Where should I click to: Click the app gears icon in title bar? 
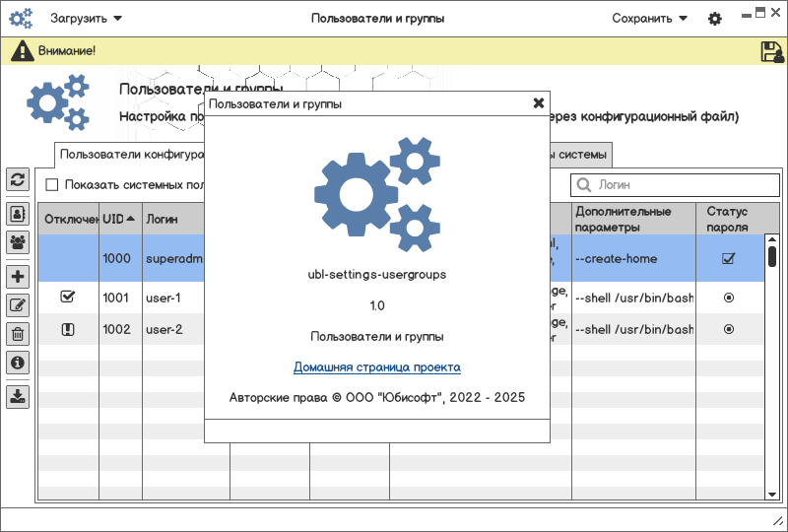21,19
